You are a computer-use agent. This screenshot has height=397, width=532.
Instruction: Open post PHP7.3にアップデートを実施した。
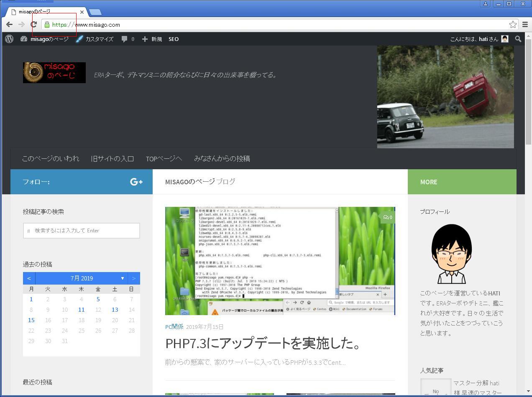pos(263,344)
